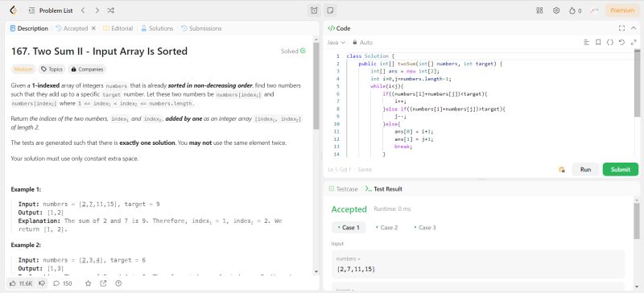Viewport: 644px width, 293px height.
Task: Maximize the Code panel fullscreen icon
Action: pyautogui.click(x=621, y=28)
